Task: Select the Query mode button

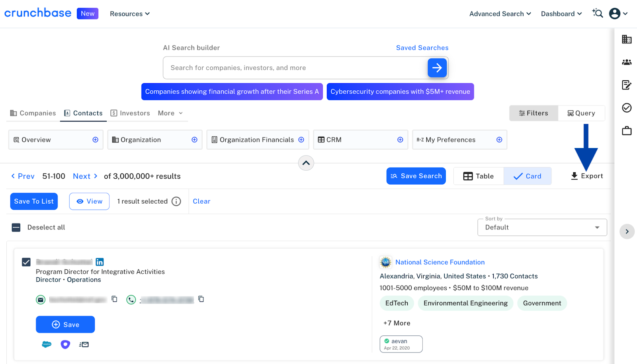Action: pyautogui.click(x=581, y=113)
